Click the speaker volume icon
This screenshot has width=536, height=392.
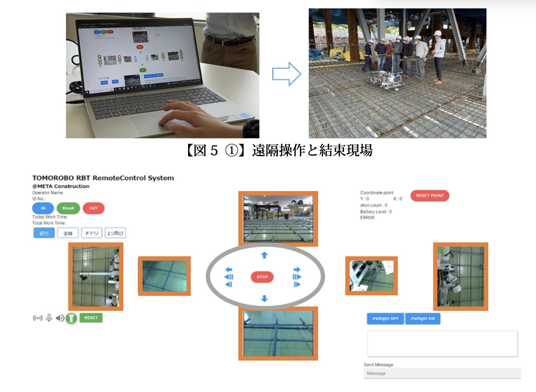point(59,318)
